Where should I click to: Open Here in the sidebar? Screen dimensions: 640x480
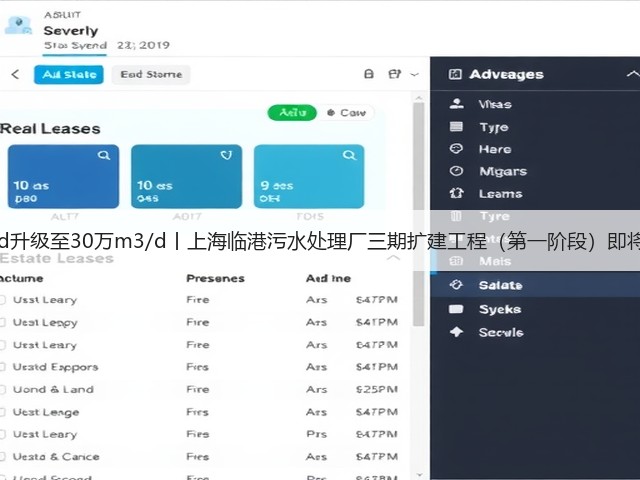click(x=495, y=149)
